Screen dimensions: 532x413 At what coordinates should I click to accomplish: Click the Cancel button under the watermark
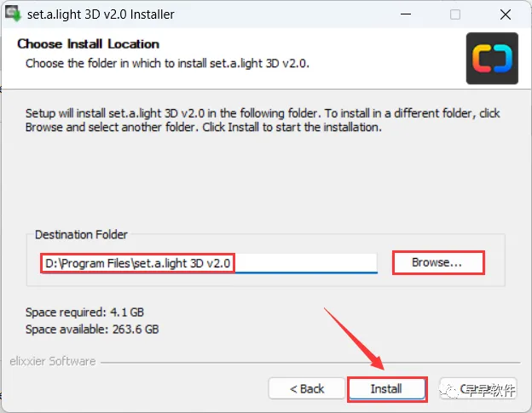pos(478,388)
